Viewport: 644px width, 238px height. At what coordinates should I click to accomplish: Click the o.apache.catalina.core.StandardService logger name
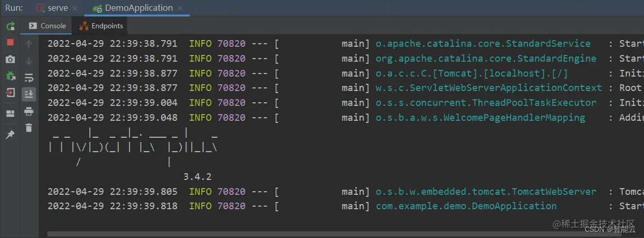[x=483, y=44]
